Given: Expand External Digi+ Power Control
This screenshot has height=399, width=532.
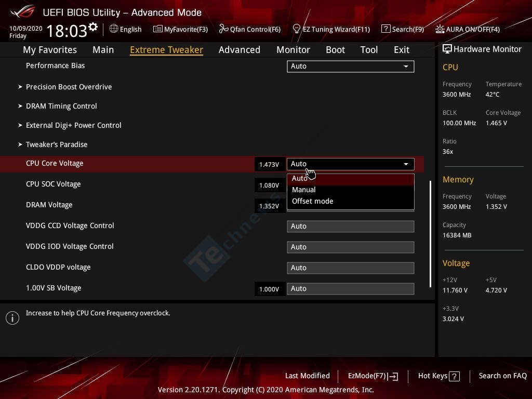Looking at the screenshot, I should point(74,126).
